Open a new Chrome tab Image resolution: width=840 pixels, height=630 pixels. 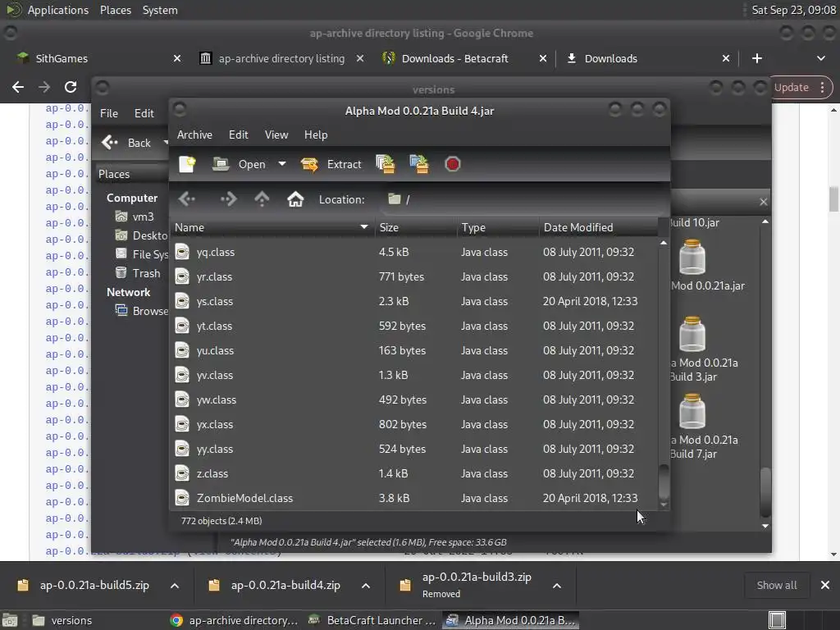pos(757,58)
